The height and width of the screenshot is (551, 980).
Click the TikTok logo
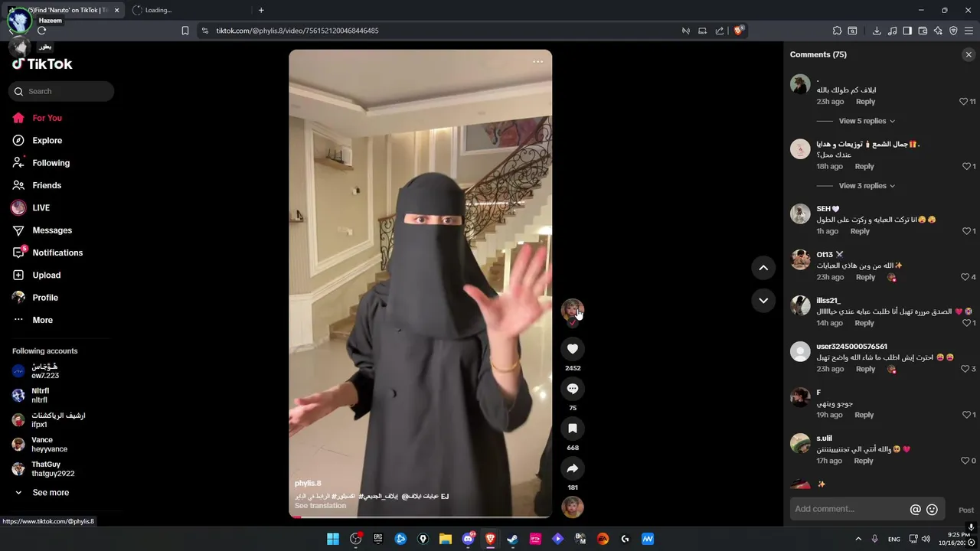click(42, 64)
